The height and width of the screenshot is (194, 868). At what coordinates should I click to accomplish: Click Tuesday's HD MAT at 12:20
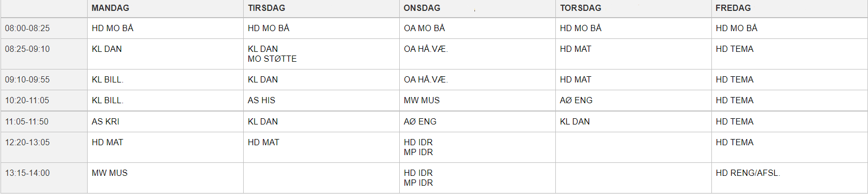pyautogui.click(x=263, y=143)
